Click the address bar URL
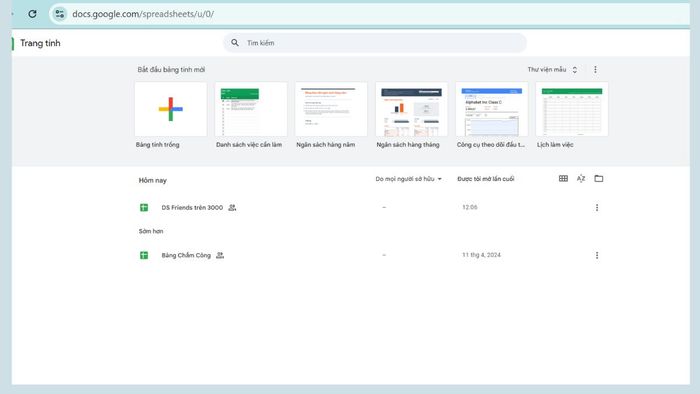 click(143, 14)
